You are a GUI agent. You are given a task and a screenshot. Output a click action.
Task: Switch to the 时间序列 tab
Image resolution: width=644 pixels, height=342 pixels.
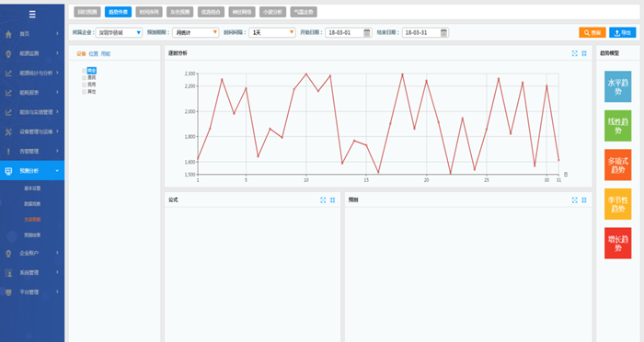click(149, 12)
